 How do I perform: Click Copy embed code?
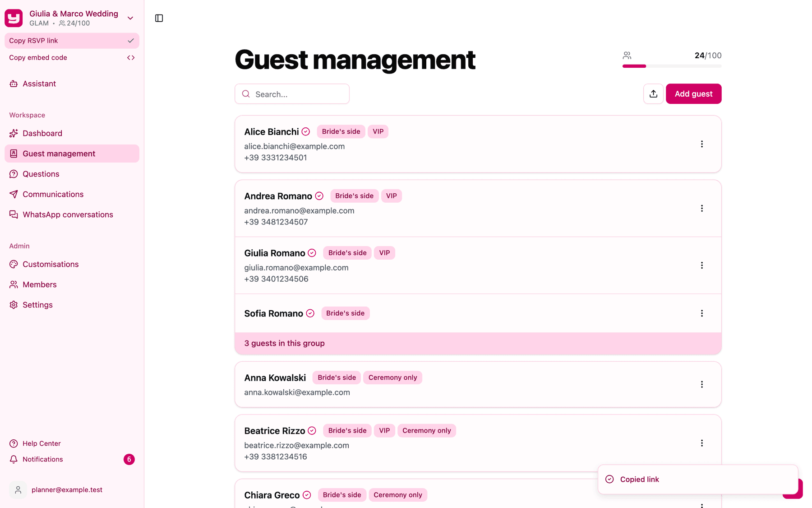pyautogui.click(x=72, y=58)
